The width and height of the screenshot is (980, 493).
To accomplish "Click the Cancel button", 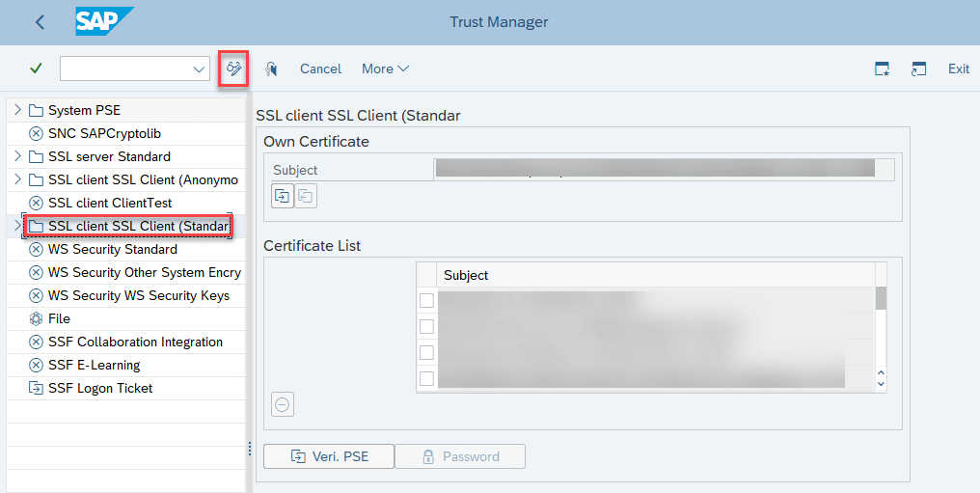I will (320, 68).
